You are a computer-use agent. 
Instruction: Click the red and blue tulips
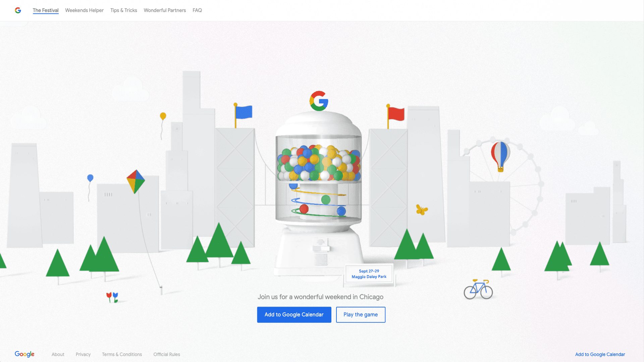pyautogui.click(x=112, y=297)
